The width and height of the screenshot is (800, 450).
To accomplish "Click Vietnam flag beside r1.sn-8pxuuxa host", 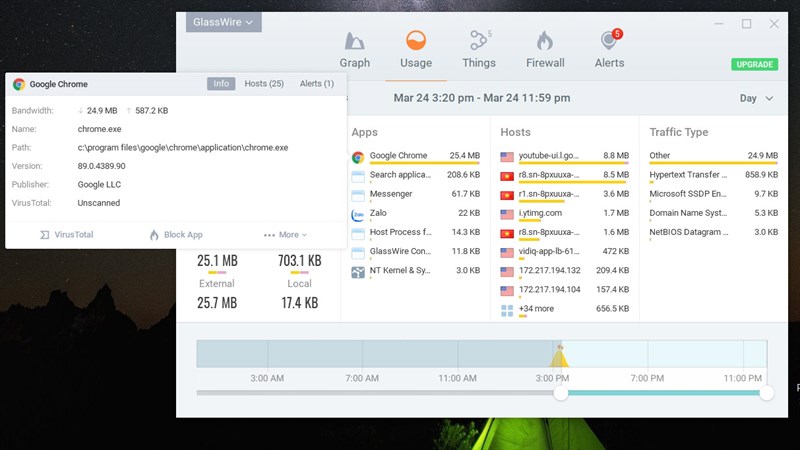I will click(x=507, y=195).
